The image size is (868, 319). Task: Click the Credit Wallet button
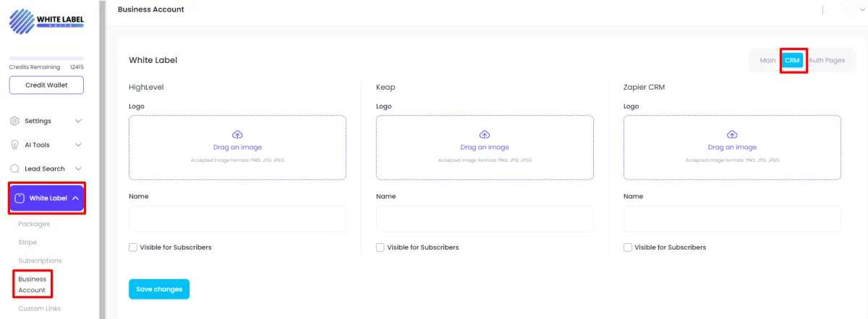click(x=46, y=85)
